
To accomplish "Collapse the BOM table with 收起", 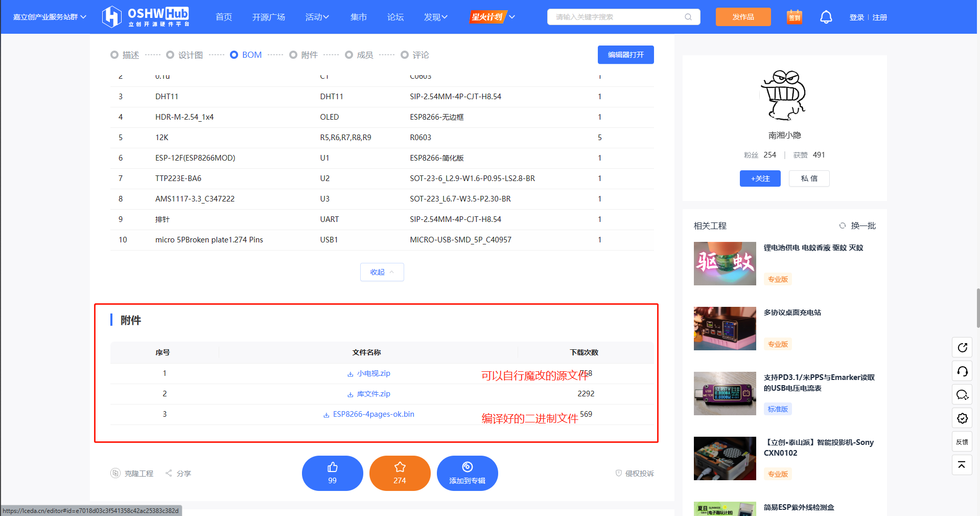I will (x=382, y=272).
